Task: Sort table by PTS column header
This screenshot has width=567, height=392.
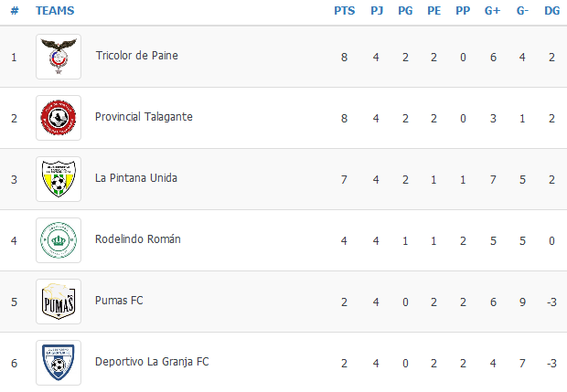Action: [344, 11]
